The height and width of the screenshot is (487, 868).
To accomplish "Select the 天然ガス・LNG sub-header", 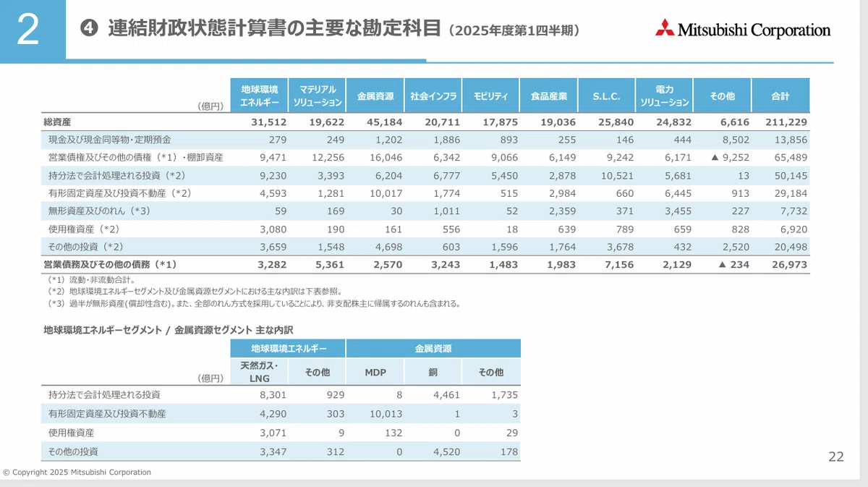I will (x=260, y=372).
